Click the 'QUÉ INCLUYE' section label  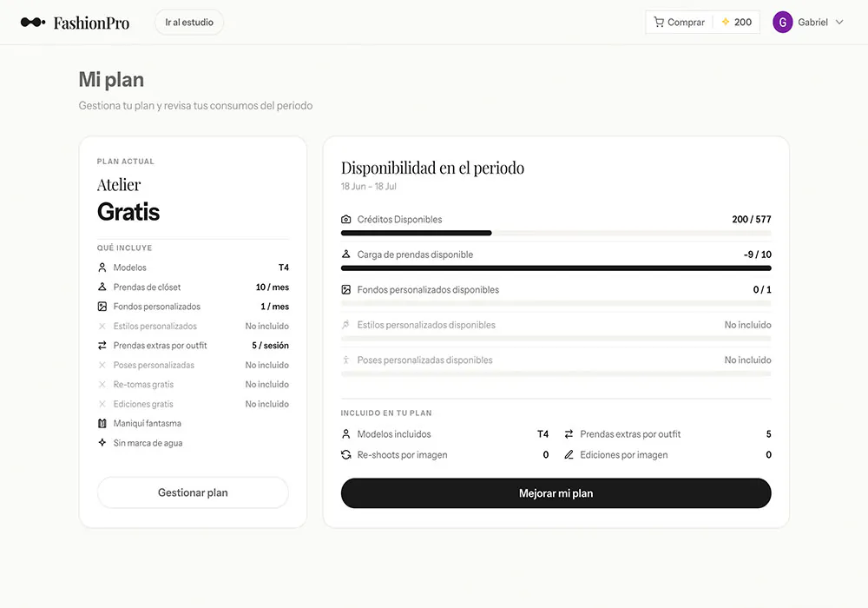click(x=124, y=248)
